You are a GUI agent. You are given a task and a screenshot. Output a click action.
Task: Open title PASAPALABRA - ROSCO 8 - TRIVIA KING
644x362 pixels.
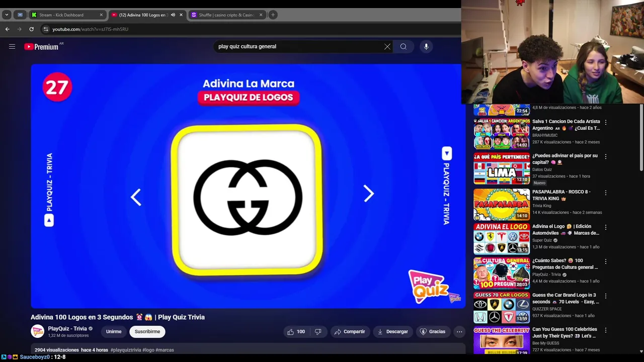point(561,195)
